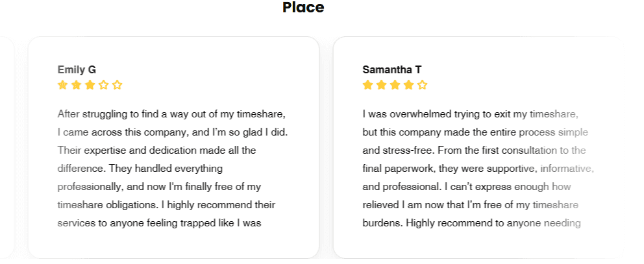Screen dimensions: 644x264
Task: Select the third filled star for Emily G
Action: (90, 85)
